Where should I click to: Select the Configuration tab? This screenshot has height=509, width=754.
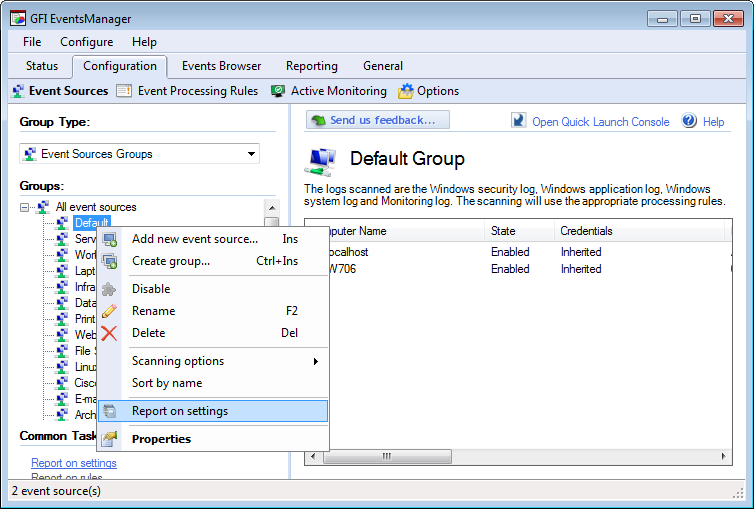(x=120, y=66)
